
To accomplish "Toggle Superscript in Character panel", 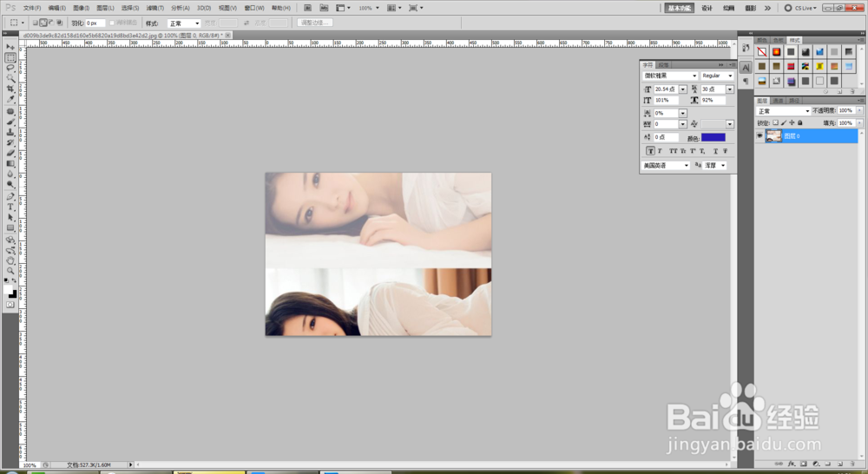I will [693, 151].
